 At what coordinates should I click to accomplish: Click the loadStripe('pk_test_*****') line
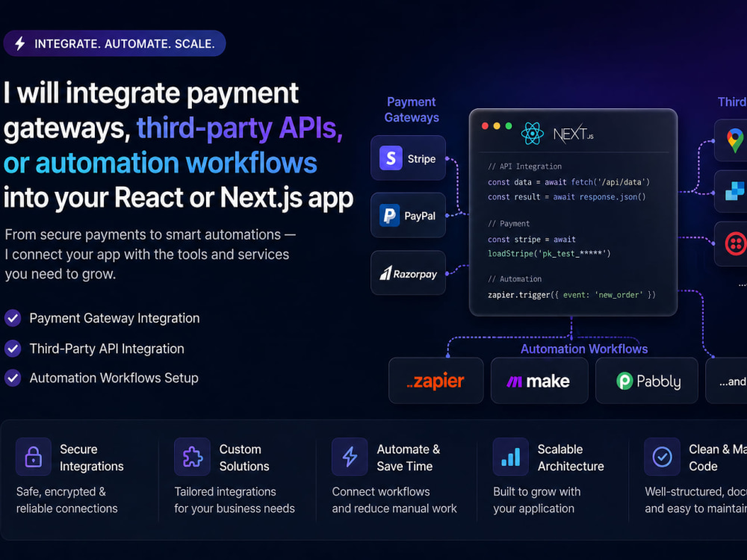pyautogui.click(x=549, y=253)
